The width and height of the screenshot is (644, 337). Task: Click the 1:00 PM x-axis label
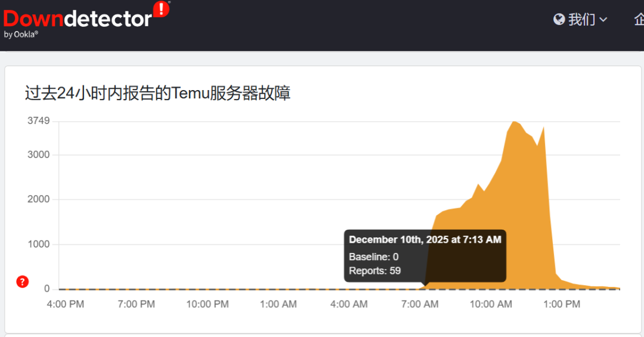click(562, 304)
